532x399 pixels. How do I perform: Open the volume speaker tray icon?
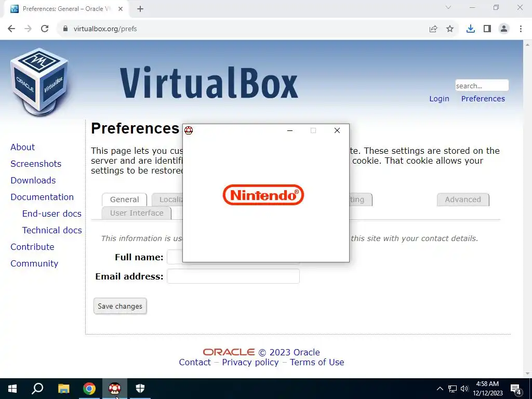point(464,389)
